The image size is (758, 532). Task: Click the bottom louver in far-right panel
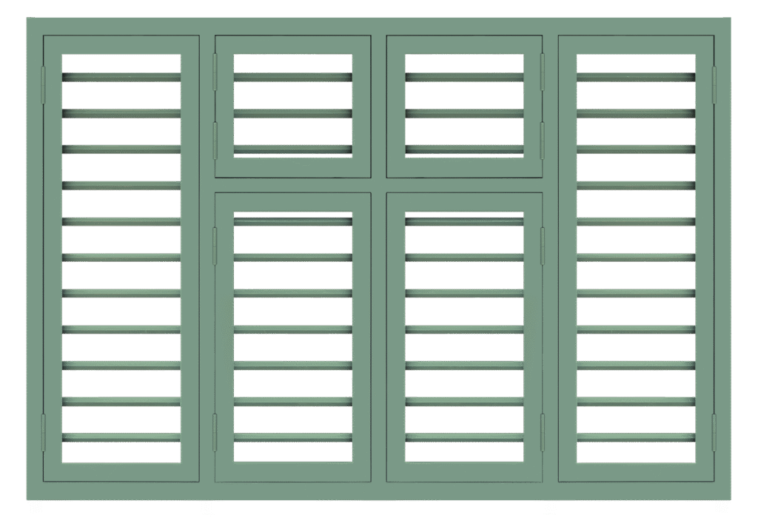[x=636, y=437]
